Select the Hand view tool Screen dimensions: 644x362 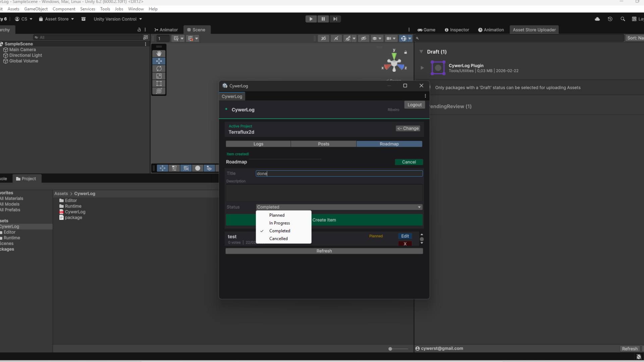159,54
